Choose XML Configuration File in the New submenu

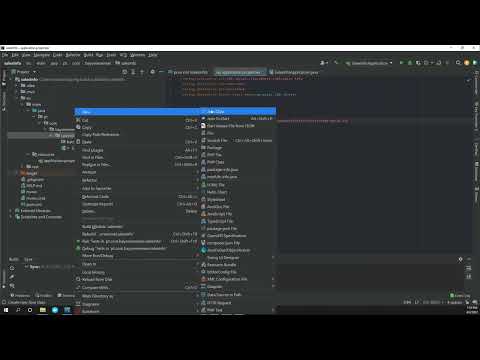tap(238, 279)
